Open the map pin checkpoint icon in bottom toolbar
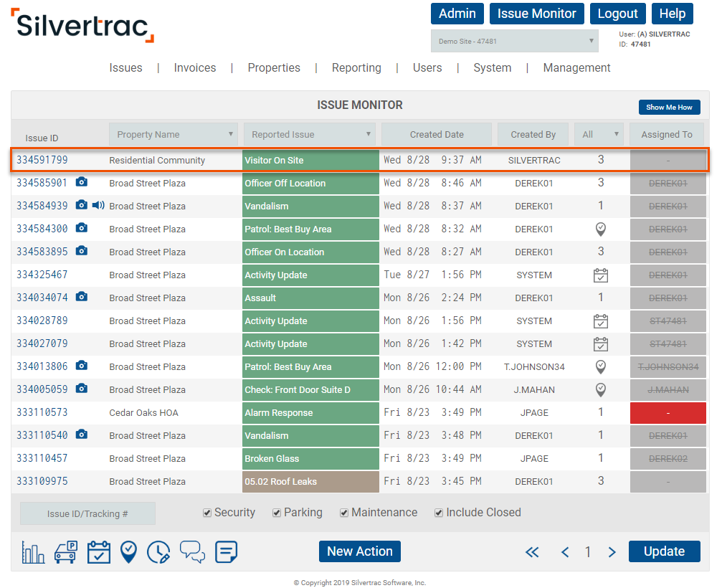 [128, 551]
